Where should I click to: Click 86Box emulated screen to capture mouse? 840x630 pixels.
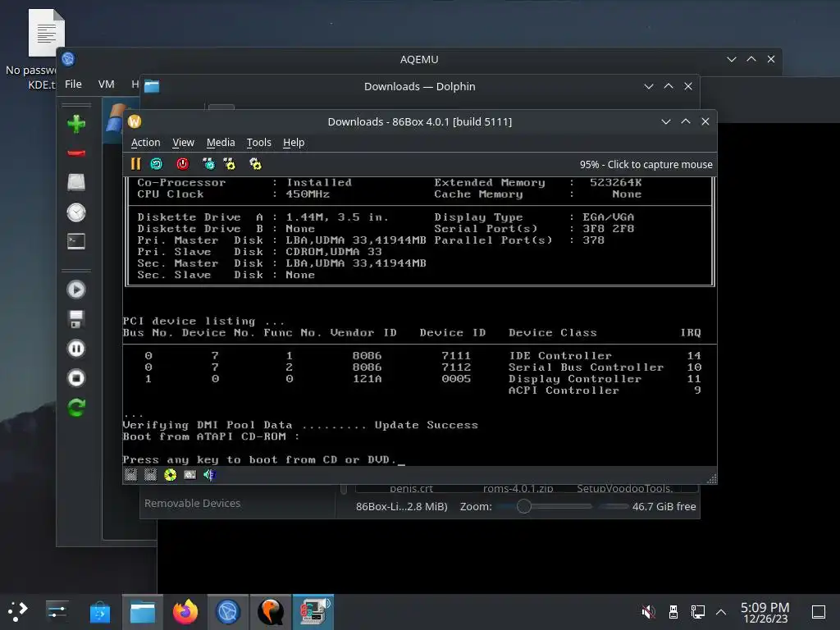419,322
